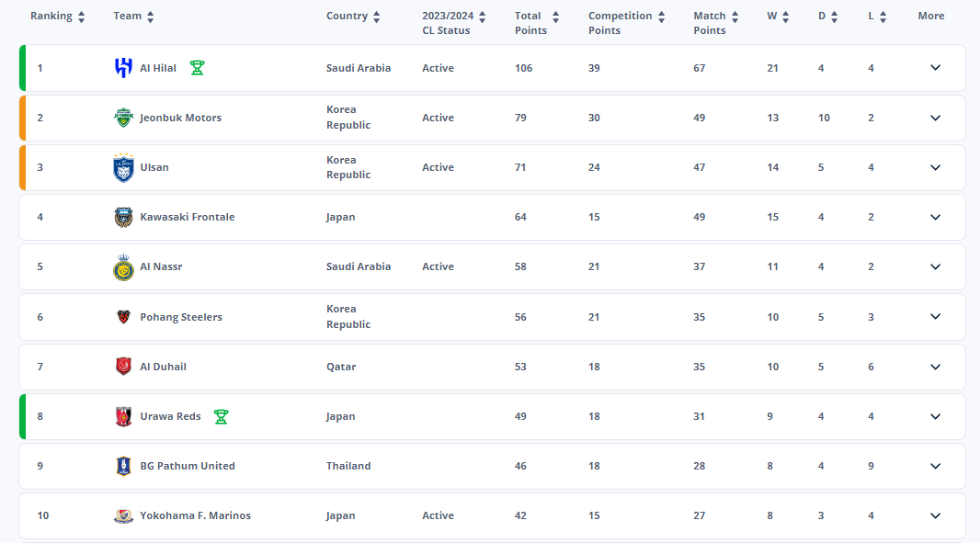Expand more details for Al Hilal row
This screenshot has width=980, height=543.
pos(935,68)
